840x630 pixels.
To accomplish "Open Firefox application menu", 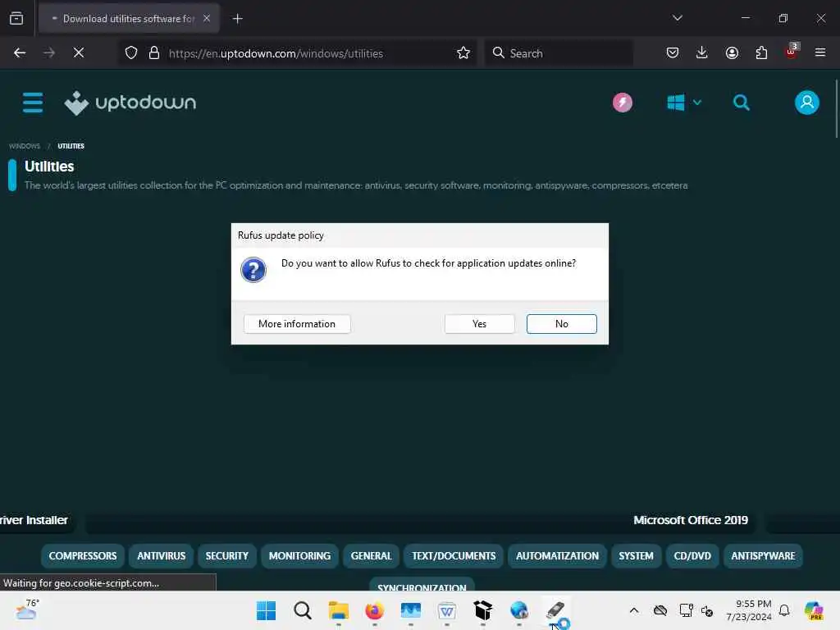I will click(x=820, y=52).
